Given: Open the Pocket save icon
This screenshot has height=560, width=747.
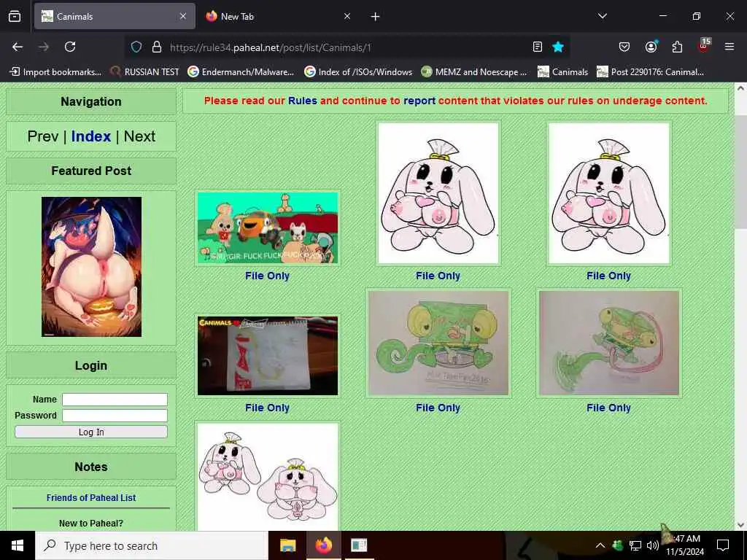Looking at the screenshot, I should pos(624,47).
